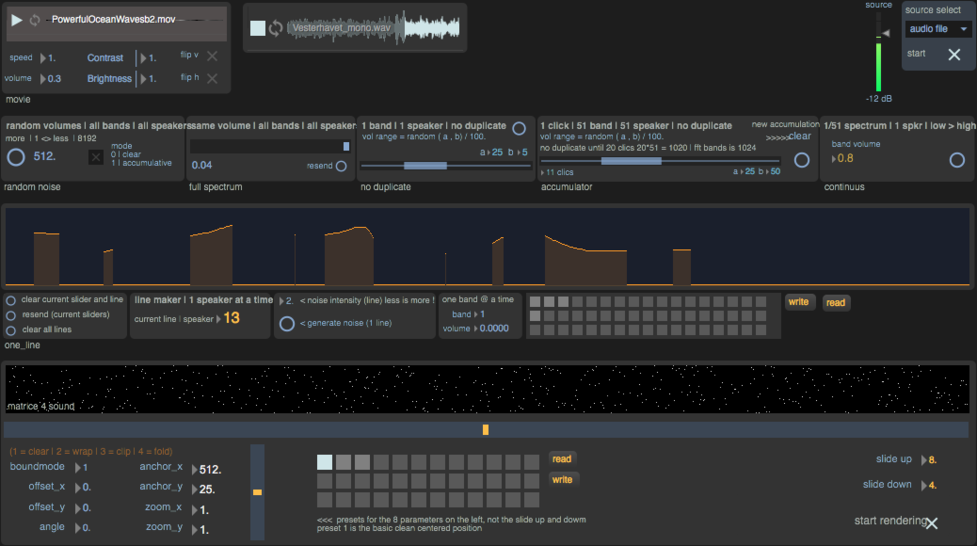Stop the Vesterhavet_mono.wav audio playback
Image resolution: width=977 pixels, height=546 pixels.
point(257,29)
